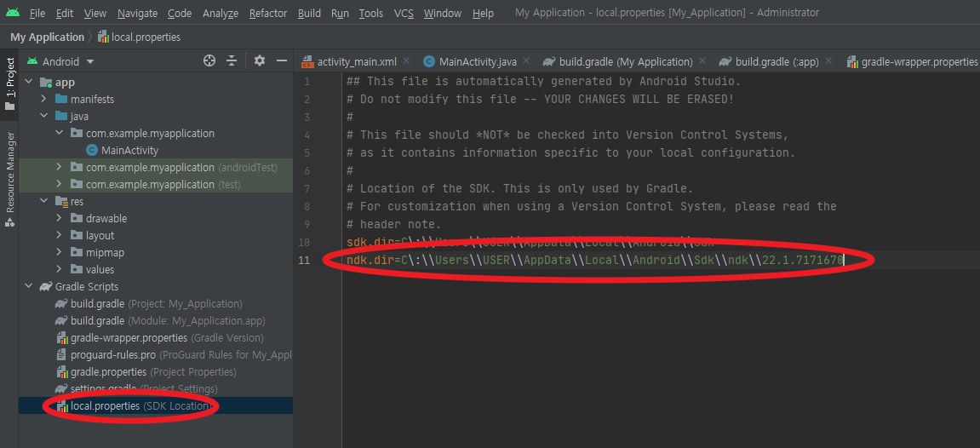Image resolution: width=980 pixels, height=448 pixels.
Task: Open the Code menu
Action: [180, 13]
